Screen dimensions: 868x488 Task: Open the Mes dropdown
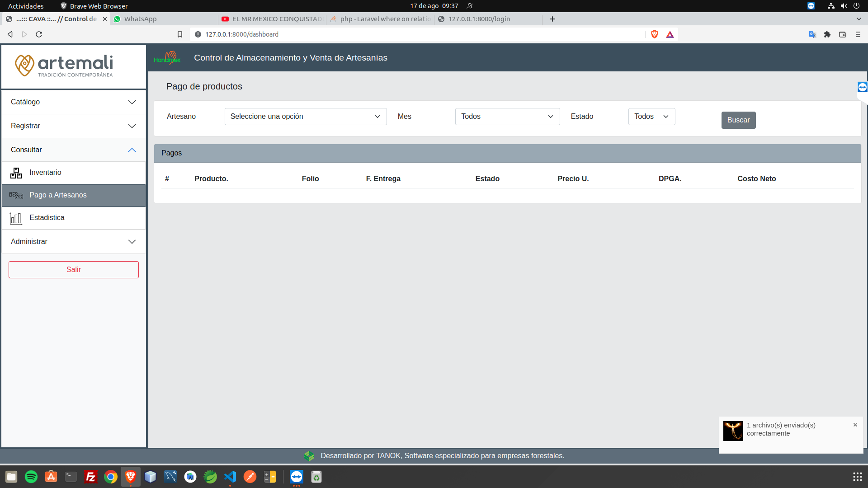point(507,117)
